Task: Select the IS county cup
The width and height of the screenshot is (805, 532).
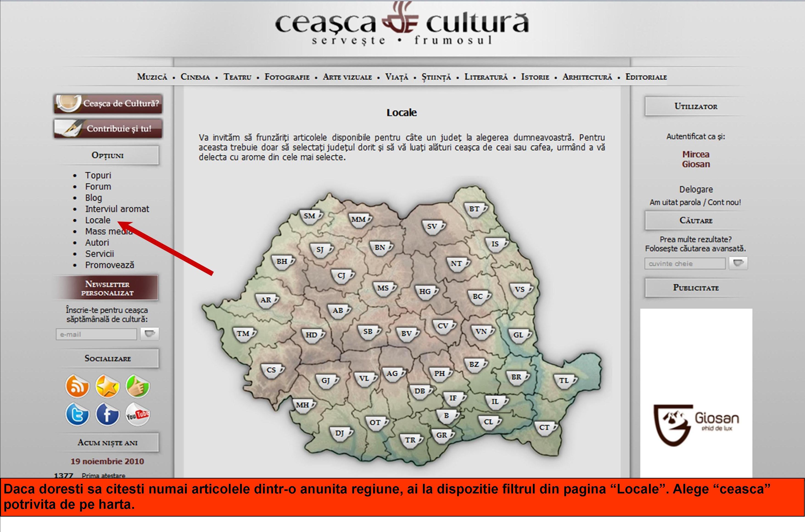Action: point(497,245)
